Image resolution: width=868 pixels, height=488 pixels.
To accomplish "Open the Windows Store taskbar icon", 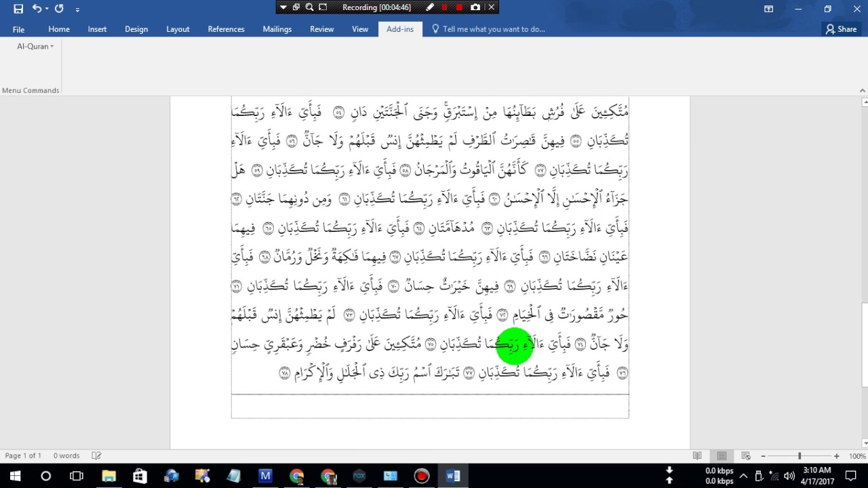I will 140,476.
